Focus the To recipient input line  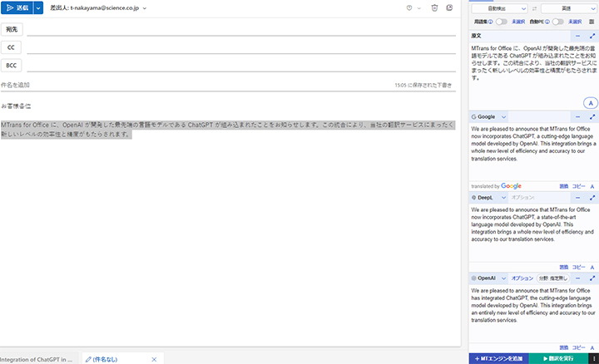(x=241, y=30)
